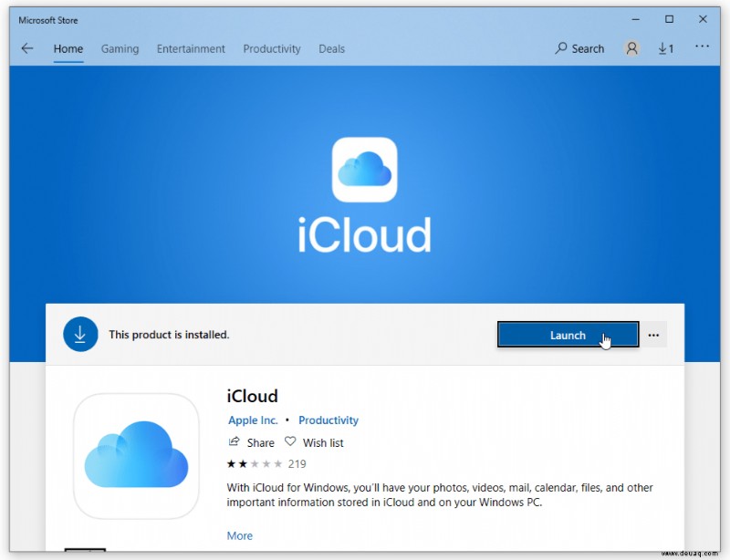Click the round download status icon
730x560 pixels.
(80, 334)
